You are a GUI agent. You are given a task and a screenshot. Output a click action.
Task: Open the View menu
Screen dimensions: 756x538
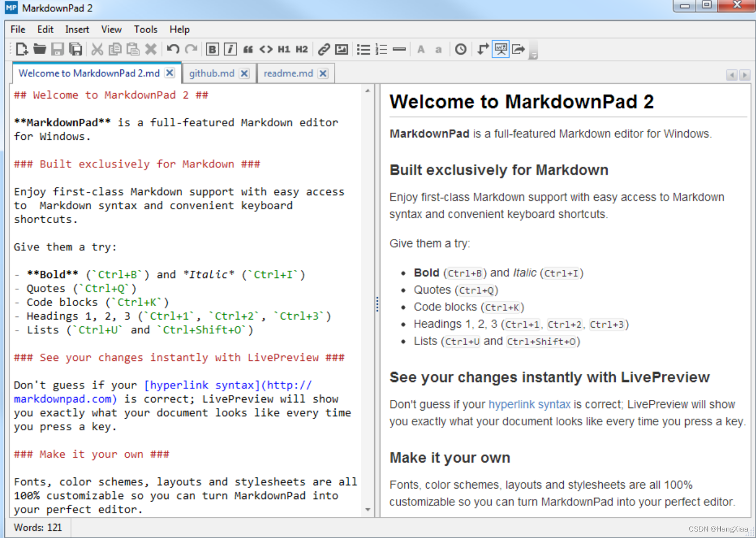pyautogui.click(x=111, y=29)
